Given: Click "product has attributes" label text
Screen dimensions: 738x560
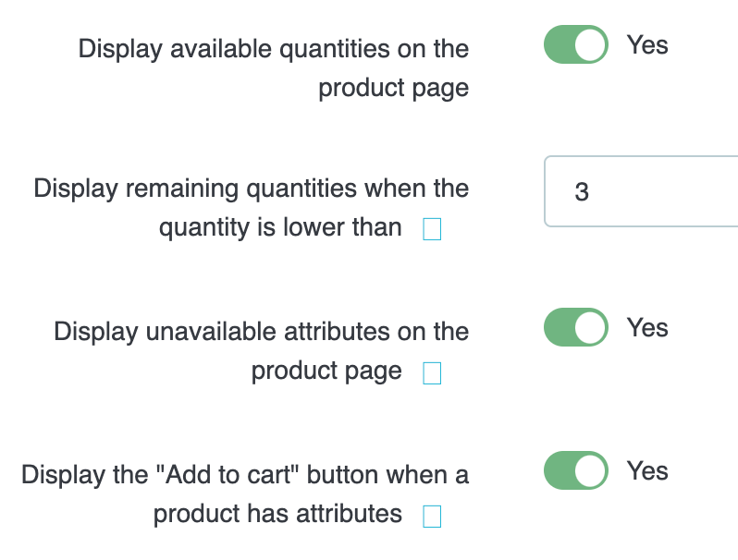Looking at the screenshot, I should coord(277,514).
